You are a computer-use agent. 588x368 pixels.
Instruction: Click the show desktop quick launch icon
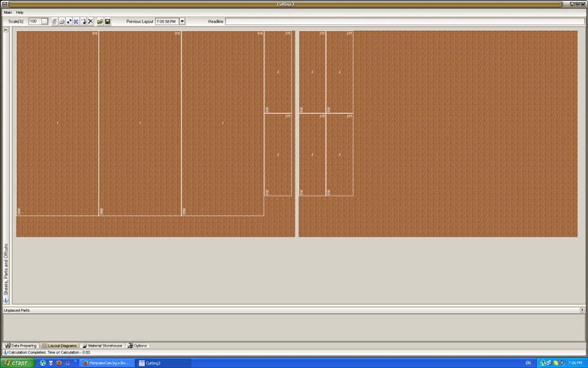pos(51,363)
